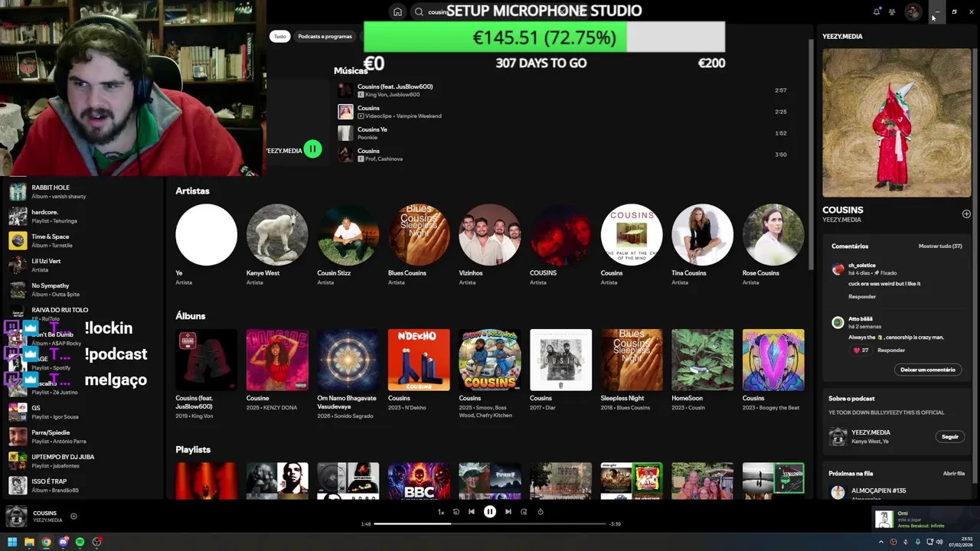This screenshot has width=980, height=551.
Task: Open Lil Uzi Vert in the library
Action: coord(83,265)
